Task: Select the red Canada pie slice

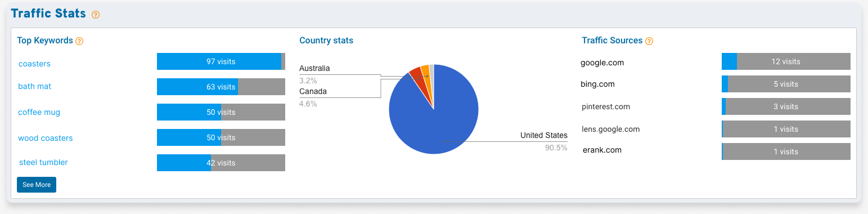Action: (x=417, y=75)
